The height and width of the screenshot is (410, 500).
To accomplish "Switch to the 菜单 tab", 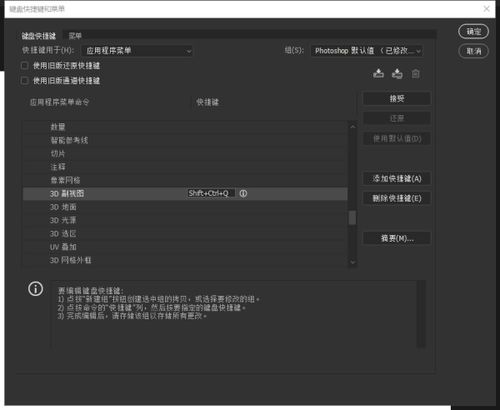I will pos(75,36).
